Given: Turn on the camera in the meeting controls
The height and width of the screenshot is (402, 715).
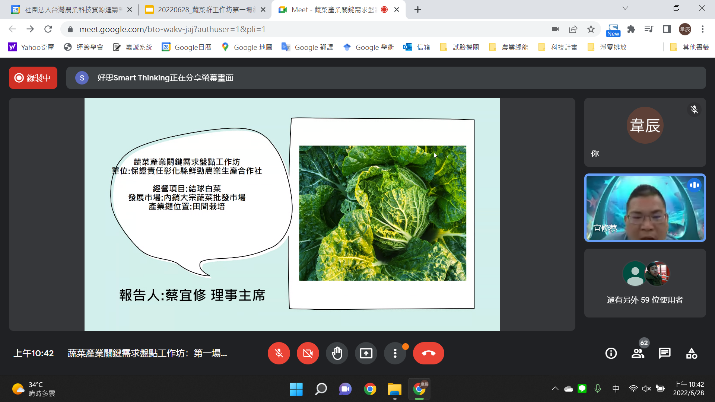Looking at the screenshot, I should [x=308, y=353].
